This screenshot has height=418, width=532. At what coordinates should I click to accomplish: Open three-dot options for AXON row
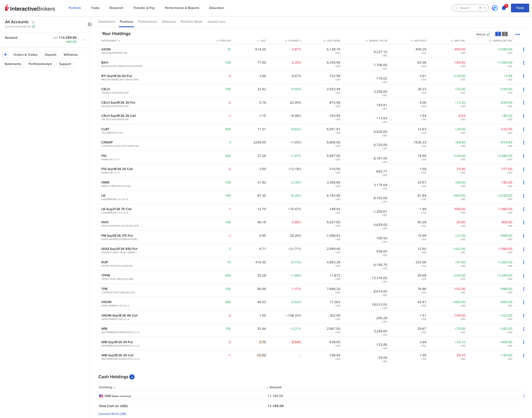524,50
